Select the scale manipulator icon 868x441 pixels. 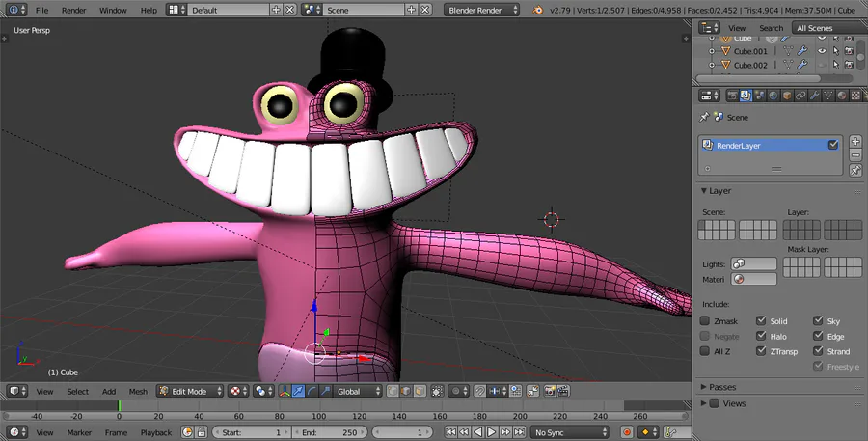(326, 391)
